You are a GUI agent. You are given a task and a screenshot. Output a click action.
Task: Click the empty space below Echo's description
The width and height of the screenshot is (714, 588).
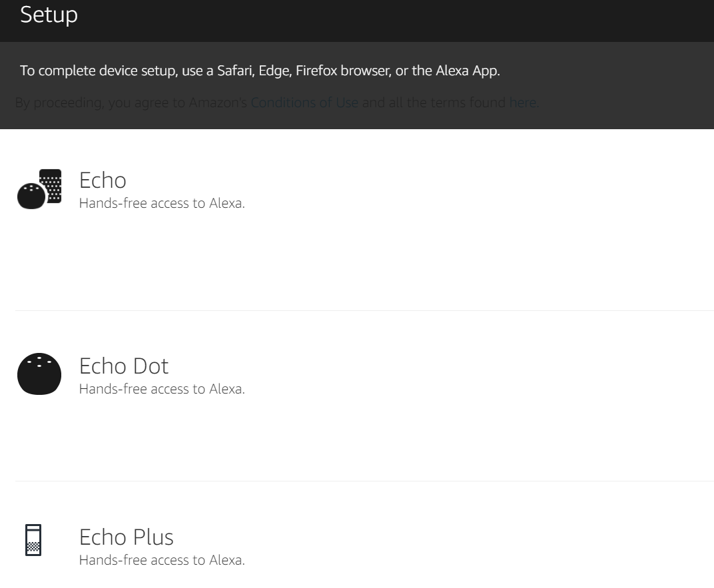pyautogui.click(x=266, y=260)
